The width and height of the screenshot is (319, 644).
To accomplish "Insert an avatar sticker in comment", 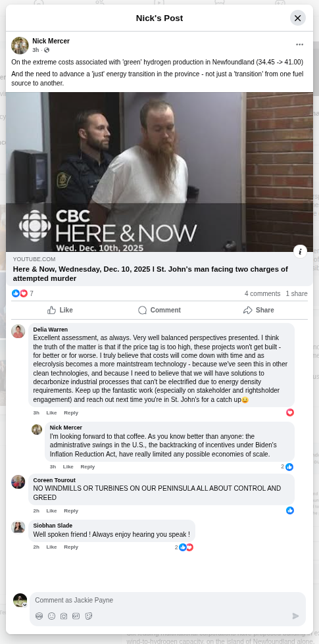I will point(39,616).
